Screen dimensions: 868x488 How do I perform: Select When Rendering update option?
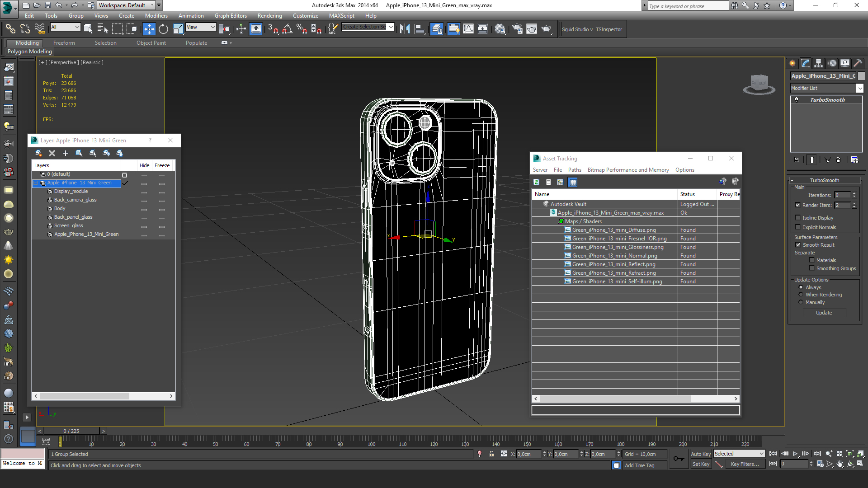(801, 294)
